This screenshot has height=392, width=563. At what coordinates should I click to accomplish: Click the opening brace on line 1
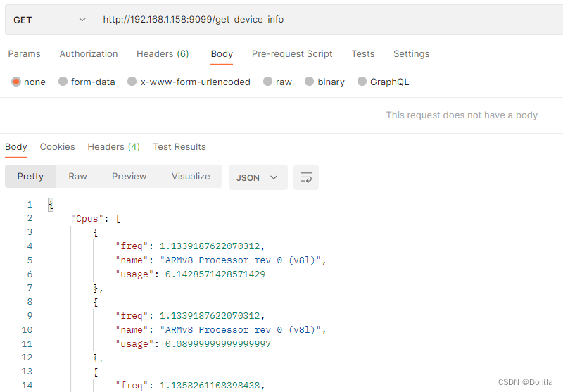(51, 205)
